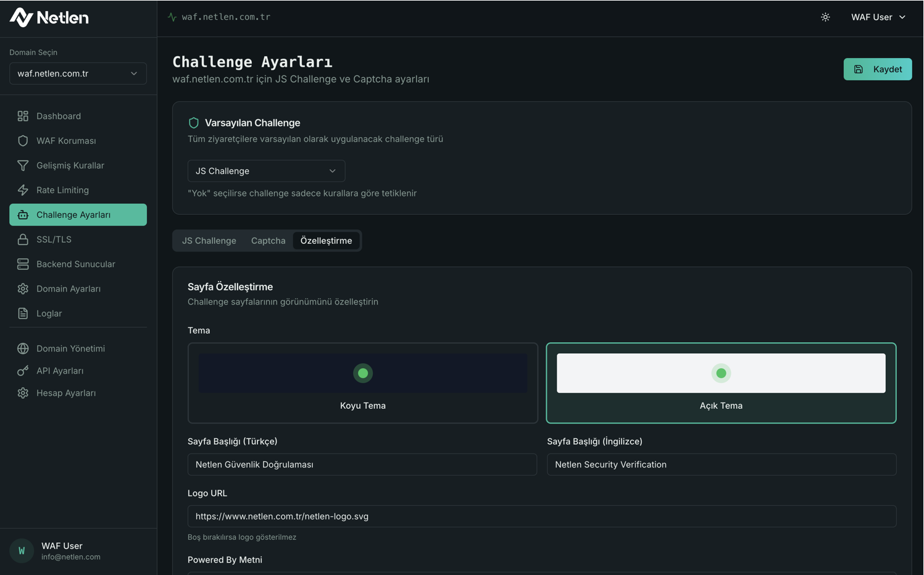Click the Backend Sunucular server icon
Viewport: 924px width, 575px height.
click(23, 264)
